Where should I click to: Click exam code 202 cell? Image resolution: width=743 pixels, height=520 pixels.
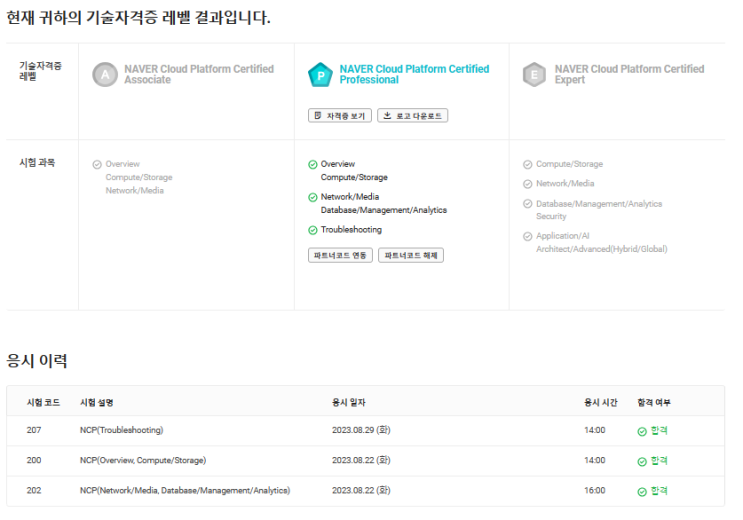(34, 491)
